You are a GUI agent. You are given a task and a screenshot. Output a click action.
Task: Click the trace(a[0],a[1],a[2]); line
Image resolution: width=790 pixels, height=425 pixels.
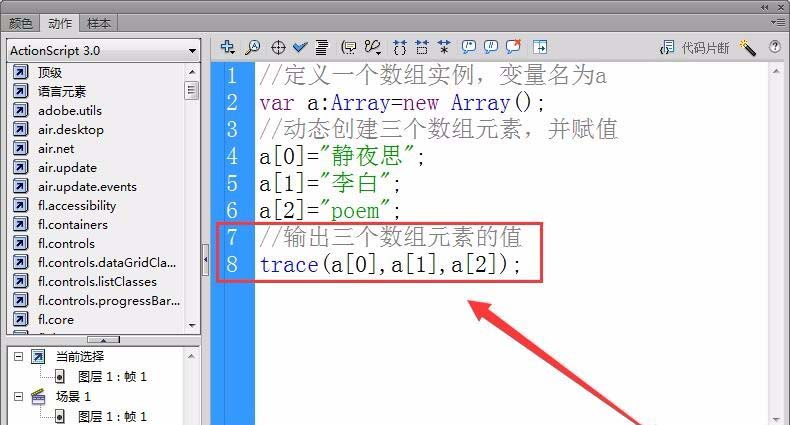389,264
